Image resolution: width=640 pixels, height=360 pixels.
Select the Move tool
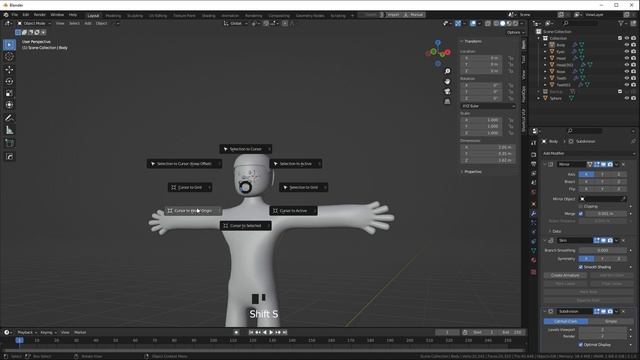pyautogui.click(x=9, y=69)
